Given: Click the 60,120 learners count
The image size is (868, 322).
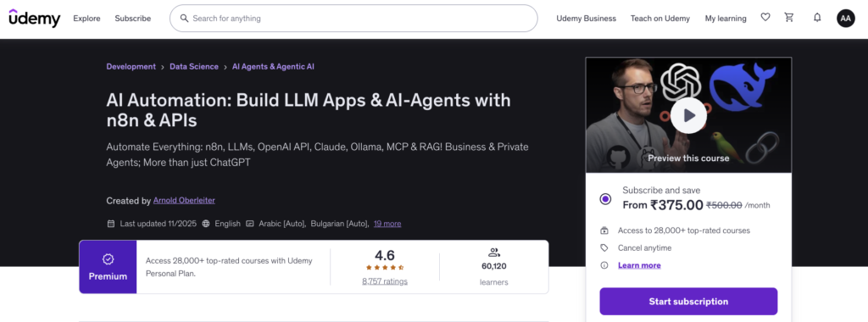Looking at the screenshot, I should pyautogui.click(x=494, y=266).
